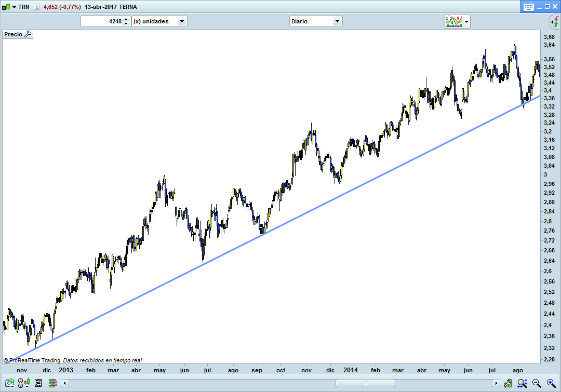
Task: Click the candlestick chart icon beside TRN
Action: (6, 7)
